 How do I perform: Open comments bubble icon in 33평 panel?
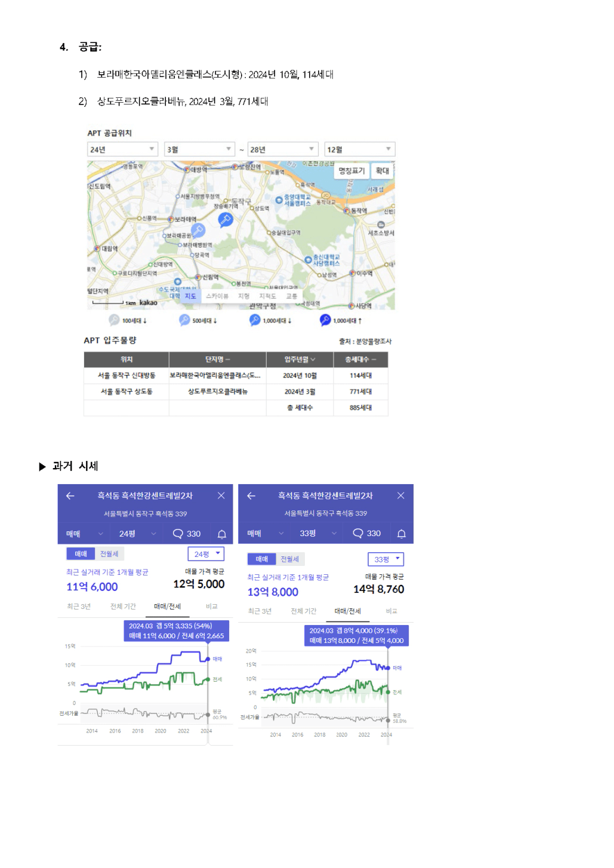click(358, 533)
